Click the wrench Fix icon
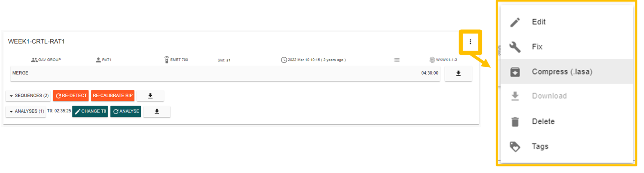Screen dimensions: 644x173 pos(515,47)
